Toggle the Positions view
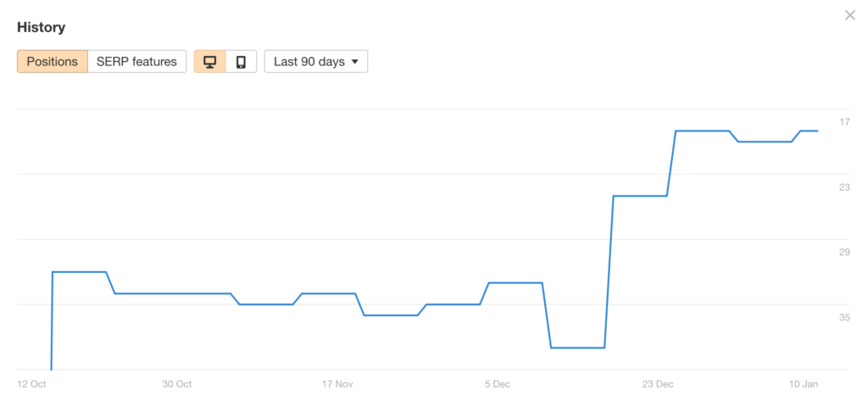This screenshot has width=868, height=406. (x=53, y=62)
